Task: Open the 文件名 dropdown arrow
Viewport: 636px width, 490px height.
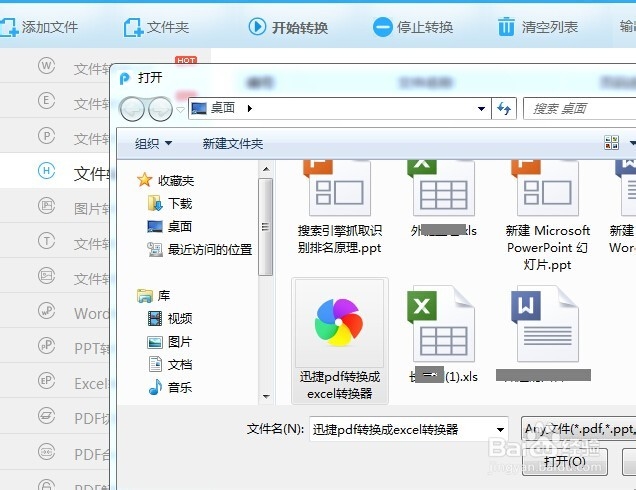Action: (x=500, y=430)
